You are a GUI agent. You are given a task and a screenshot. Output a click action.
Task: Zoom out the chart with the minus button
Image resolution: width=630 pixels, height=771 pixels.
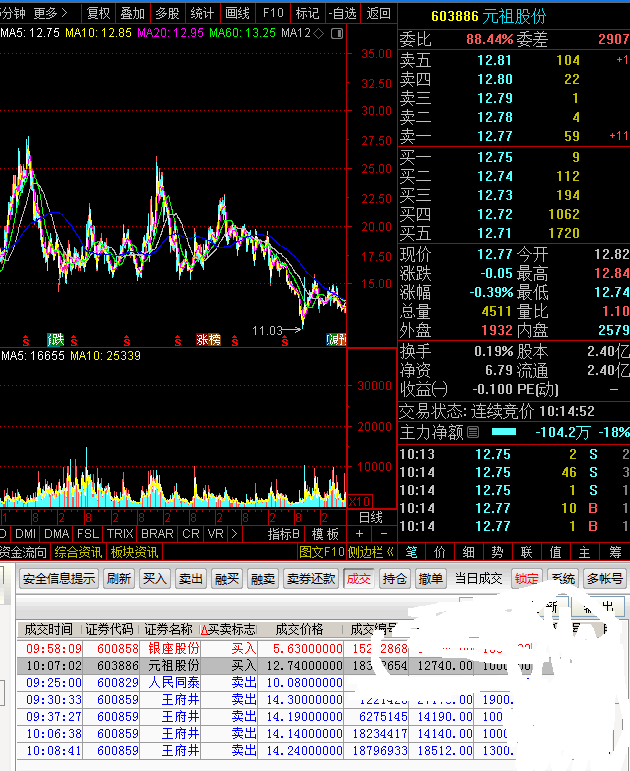pyautogui.click(x=384, y=534)
